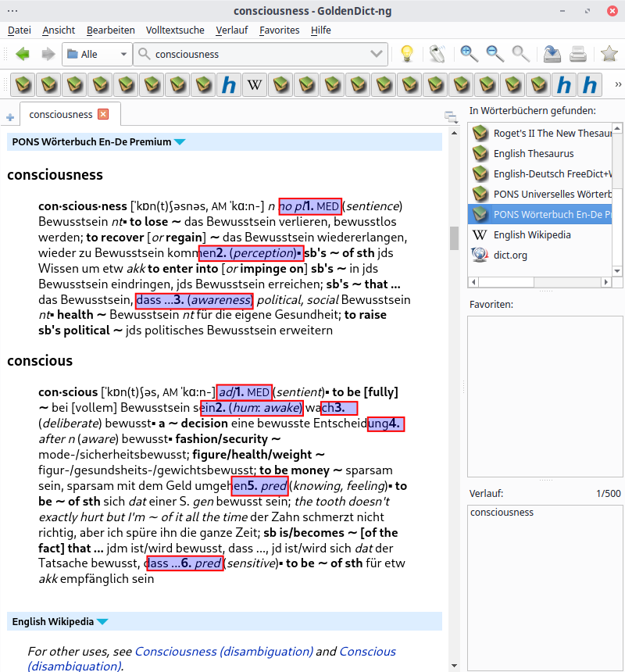Screen dimensions: 625x672
Task: Click the magnifier icon inside the search field
Action: [145, 54]
